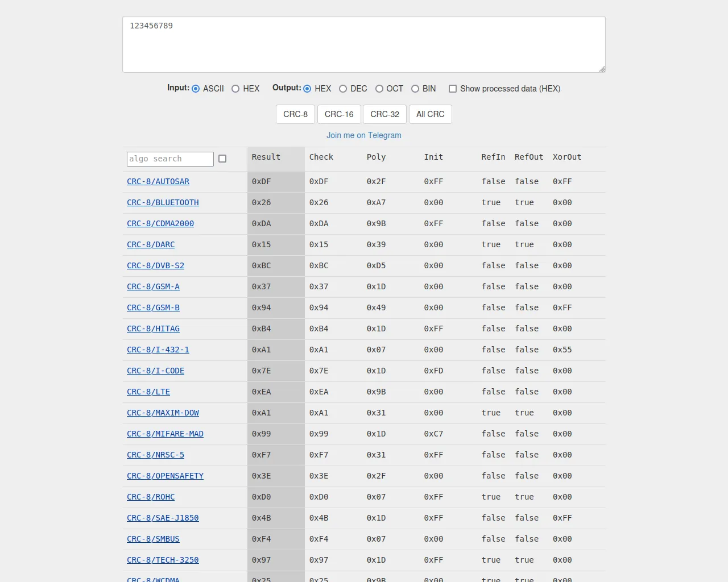Calculate with the CRC-32 button
This screenshot has height=582, width=728.
[x=384, y=114]
